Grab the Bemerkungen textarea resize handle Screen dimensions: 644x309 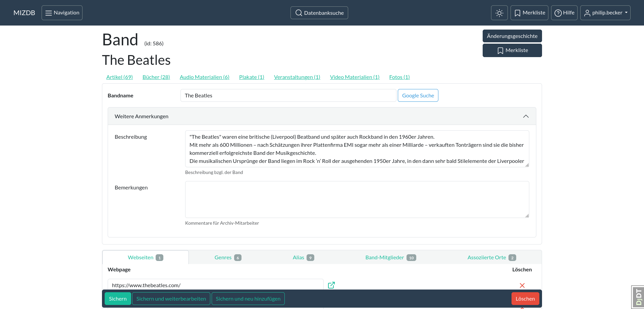click(x=527, y=216)
